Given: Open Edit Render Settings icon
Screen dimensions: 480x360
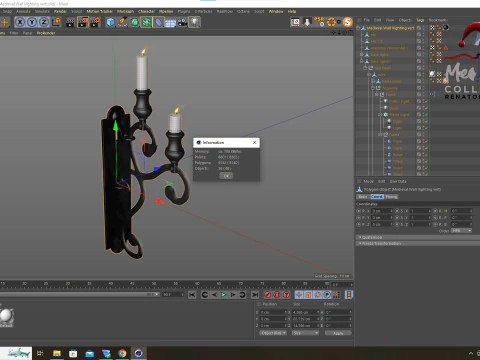Looking at the screenshot, I should [95, 22].
